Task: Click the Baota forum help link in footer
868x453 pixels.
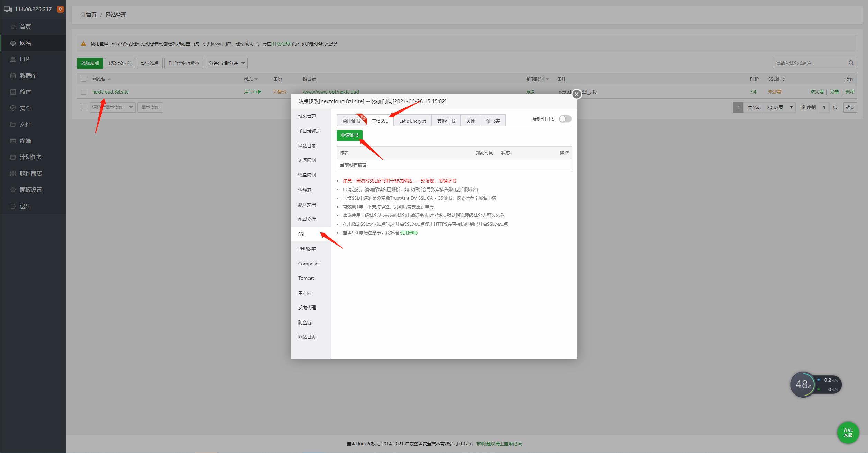Action: tap(499, 444)
